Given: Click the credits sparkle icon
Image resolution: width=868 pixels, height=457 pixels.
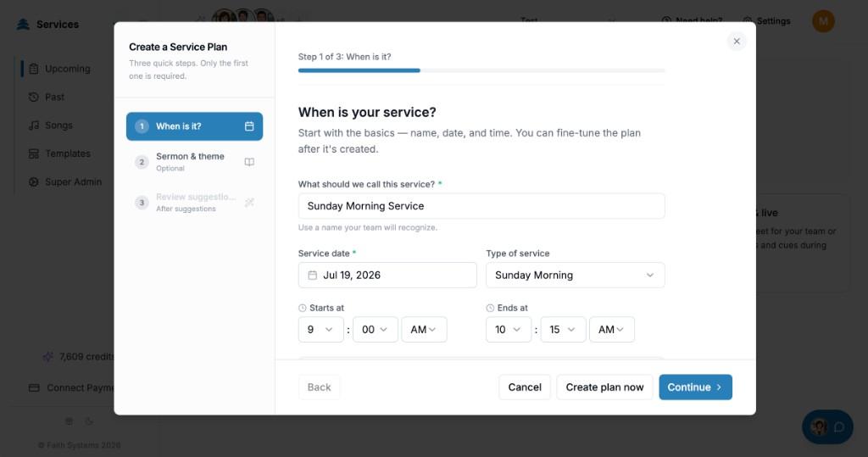Looking at the screenshot, I should pyautogui.click(x=48, y=357).
